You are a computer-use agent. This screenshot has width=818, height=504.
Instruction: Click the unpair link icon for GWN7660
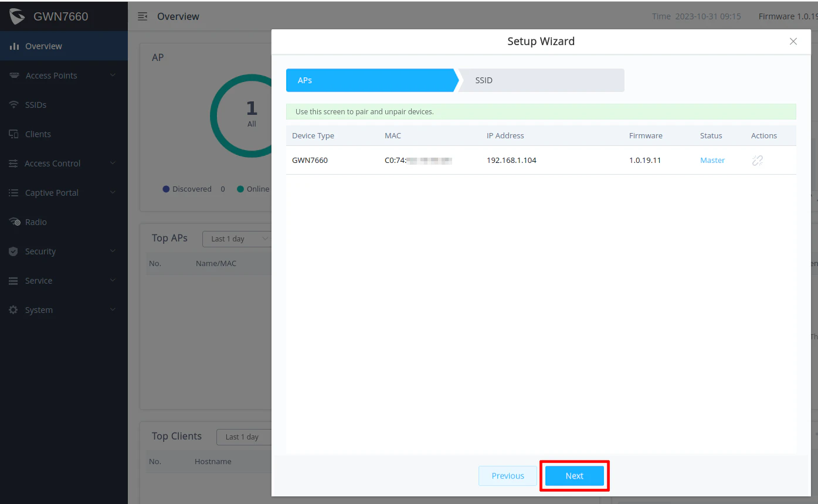pos(758,160)
